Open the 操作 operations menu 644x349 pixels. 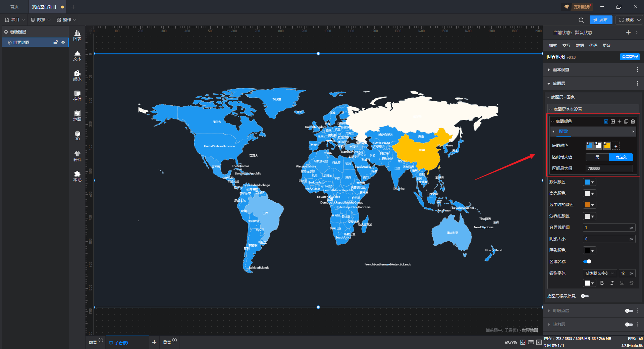pos(66,20)
